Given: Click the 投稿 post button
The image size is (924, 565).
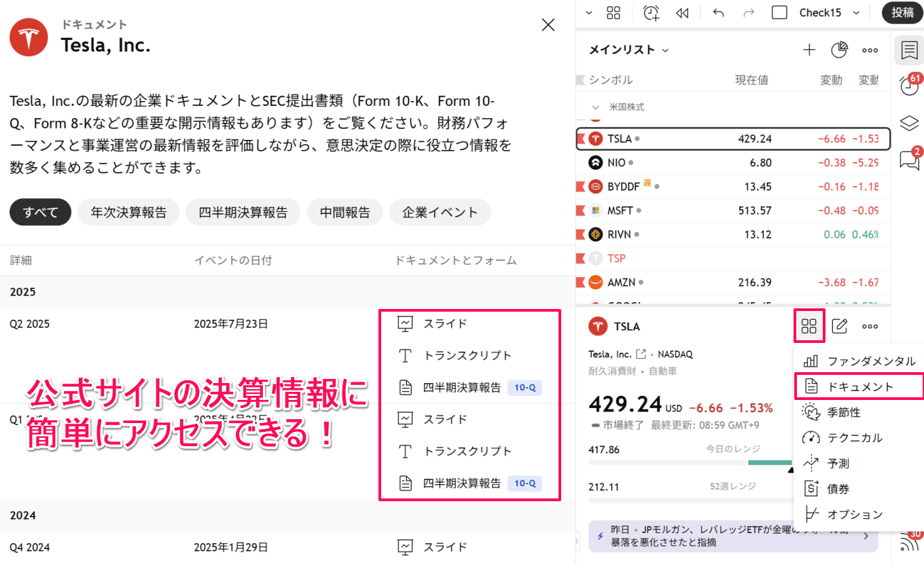Looking at the screenshot, I should click(902, 12).
